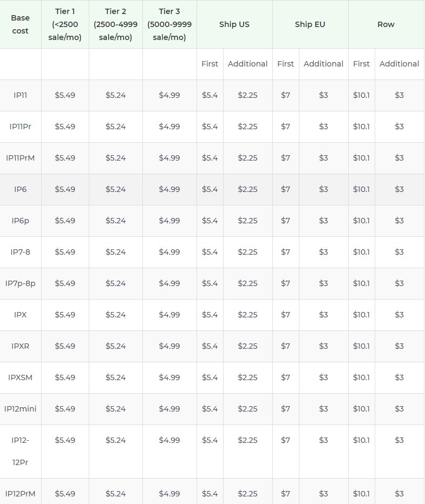Click the Tier 3 column header
This screenshot has height=504, width=425.
click(169, 24)
